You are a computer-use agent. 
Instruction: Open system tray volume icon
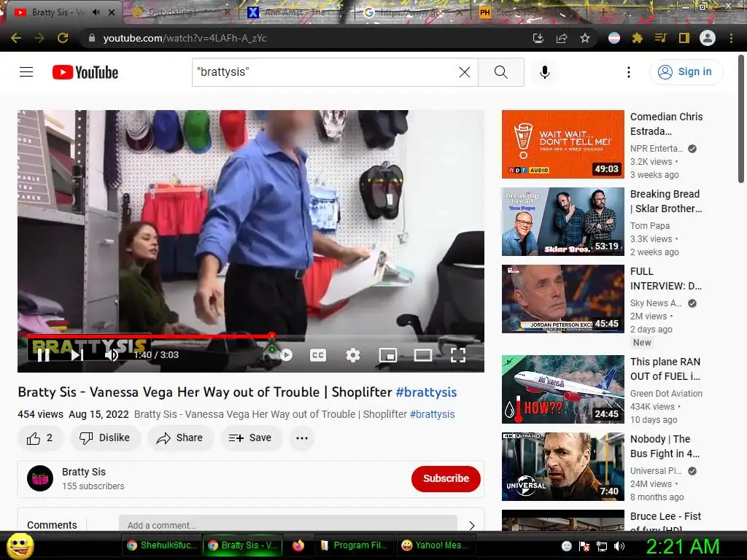coord(619,546)
